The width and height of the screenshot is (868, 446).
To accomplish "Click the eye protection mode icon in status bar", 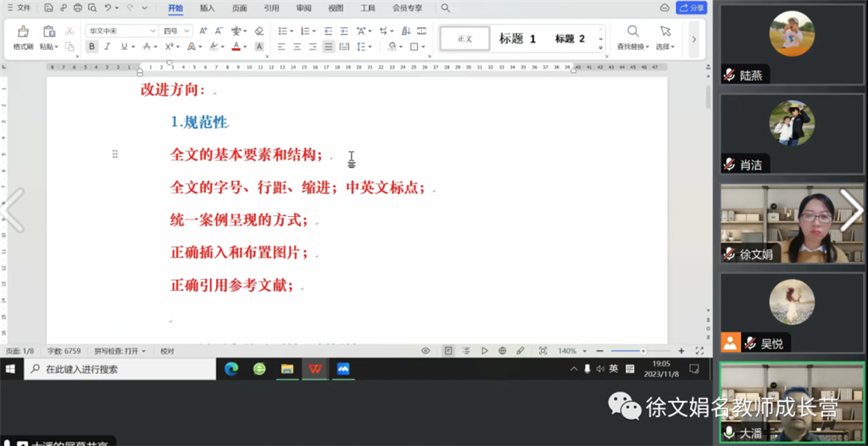I will (x=426, y=351).
